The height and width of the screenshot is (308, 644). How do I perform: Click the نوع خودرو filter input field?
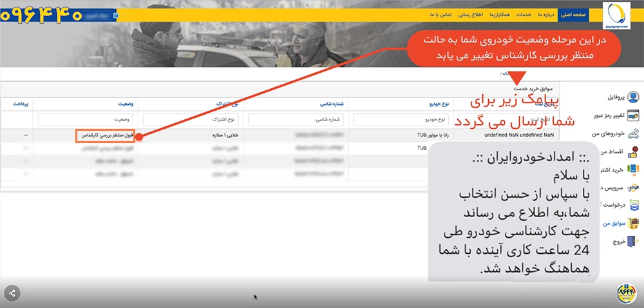(x=401, y=120)
